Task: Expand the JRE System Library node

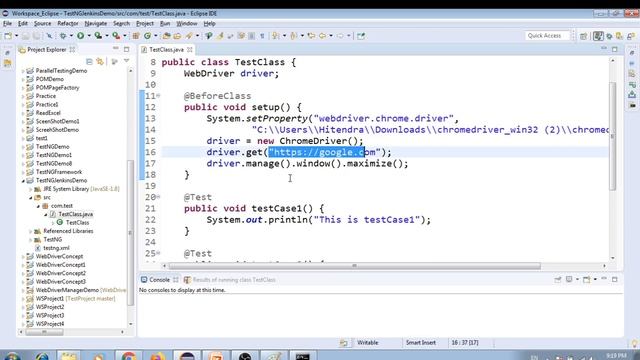Action: click(x=31, y=189)
